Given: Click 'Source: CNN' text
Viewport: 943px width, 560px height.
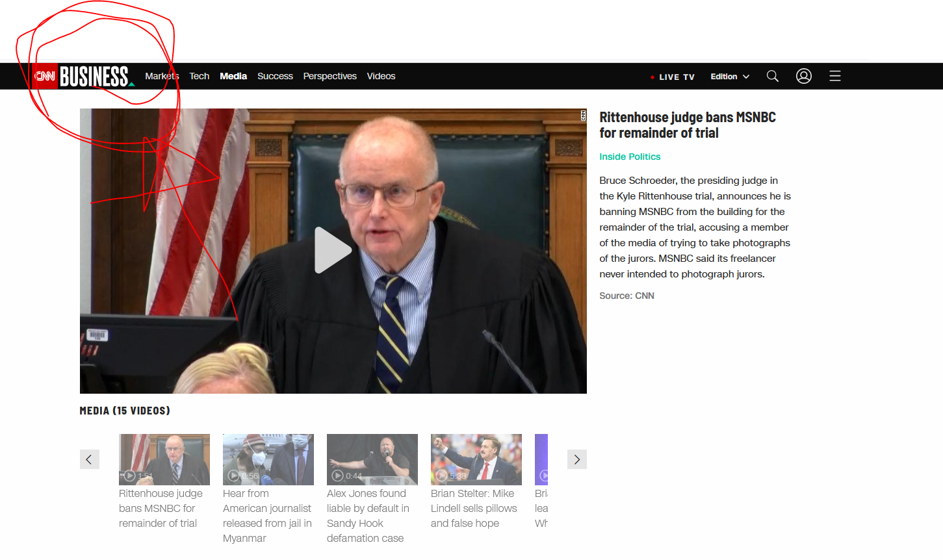Looking at the screenshot, I should tap(627, 296).
